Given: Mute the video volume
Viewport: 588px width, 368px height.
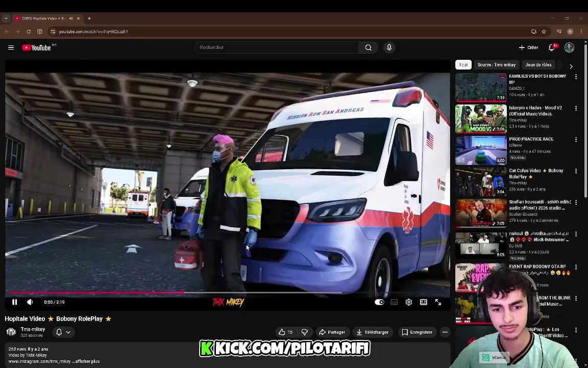Looking at the screenshot, I should (30, 302).
